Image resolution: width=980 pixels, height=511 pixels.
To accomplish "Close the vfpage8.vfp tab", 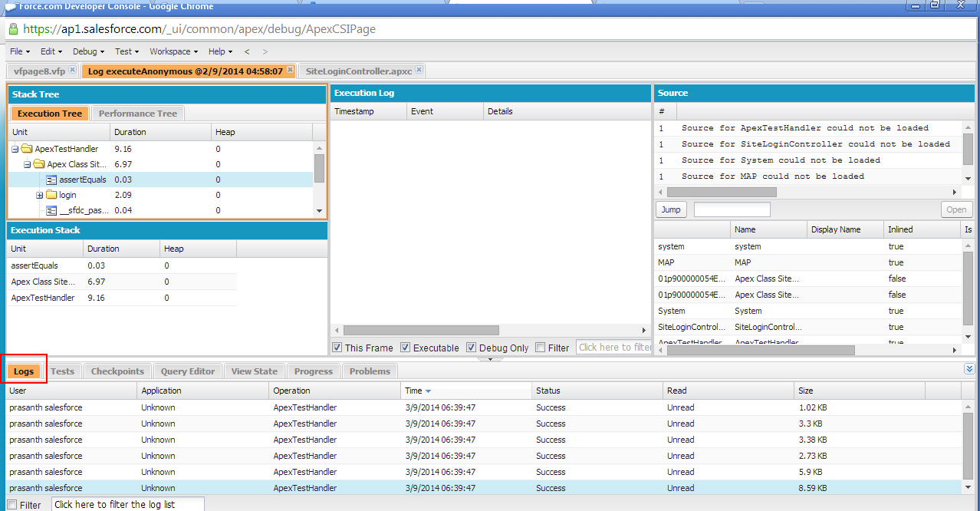I will coord(73,70).
